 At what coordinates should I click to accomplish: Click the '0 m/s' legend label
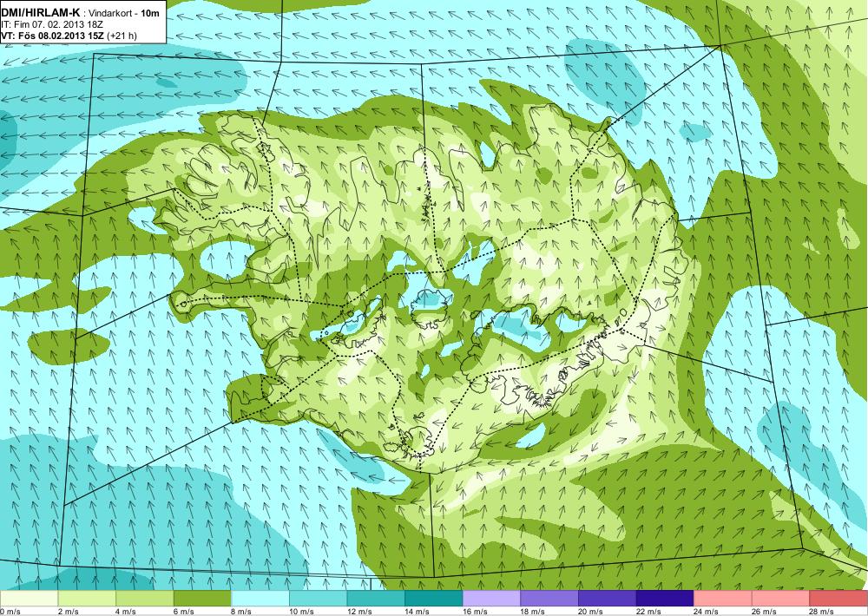click(10, 612)
